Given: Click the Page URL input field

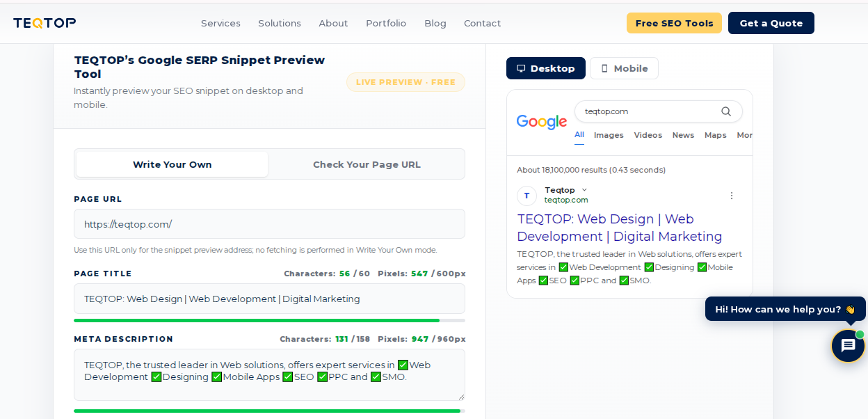Looking at the screenshot, I should [x=269, y=224].
